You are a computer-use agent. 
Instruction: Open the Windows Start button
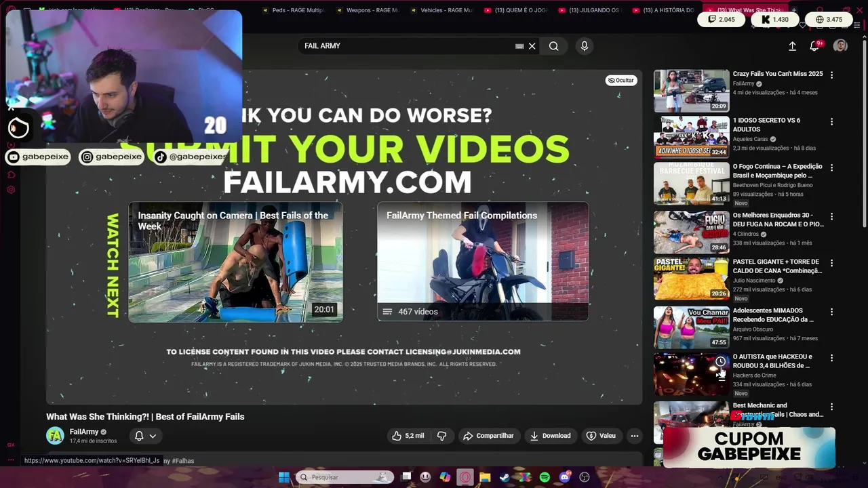284,477
